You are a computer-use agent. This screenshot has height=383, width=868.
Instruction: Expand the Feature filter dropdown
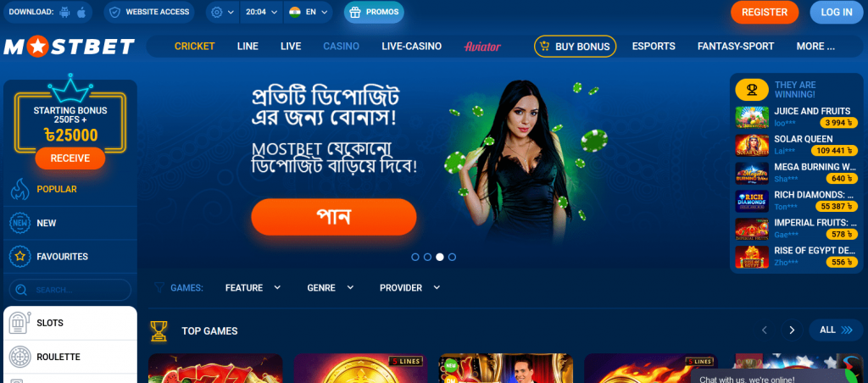coord(253,288)
